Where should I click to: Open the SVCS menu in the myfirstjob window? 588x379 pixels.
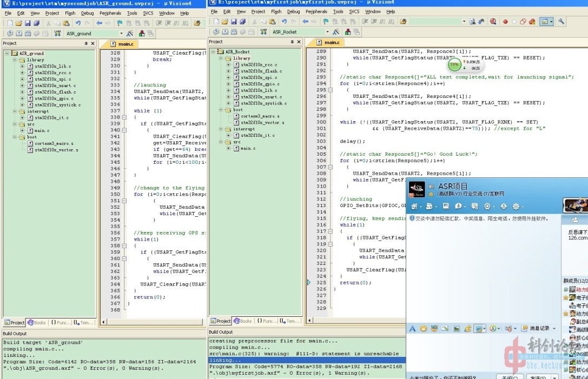354,11
